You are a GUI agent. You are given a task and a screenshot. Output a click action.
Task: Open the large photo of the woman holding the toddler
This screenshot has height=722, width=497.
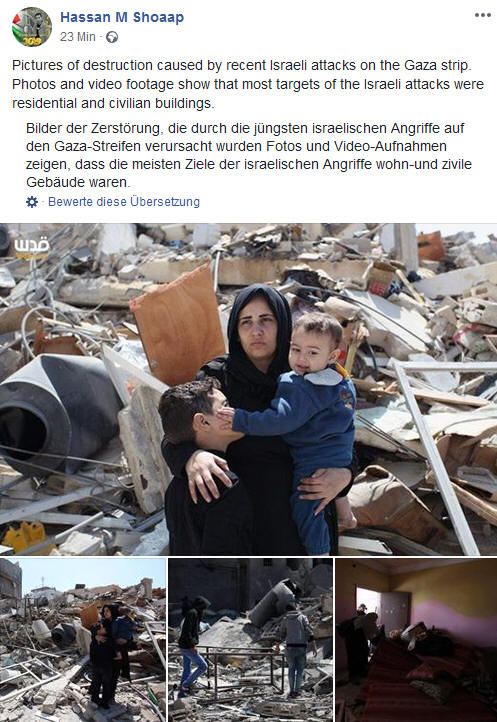tap(248, 389)
